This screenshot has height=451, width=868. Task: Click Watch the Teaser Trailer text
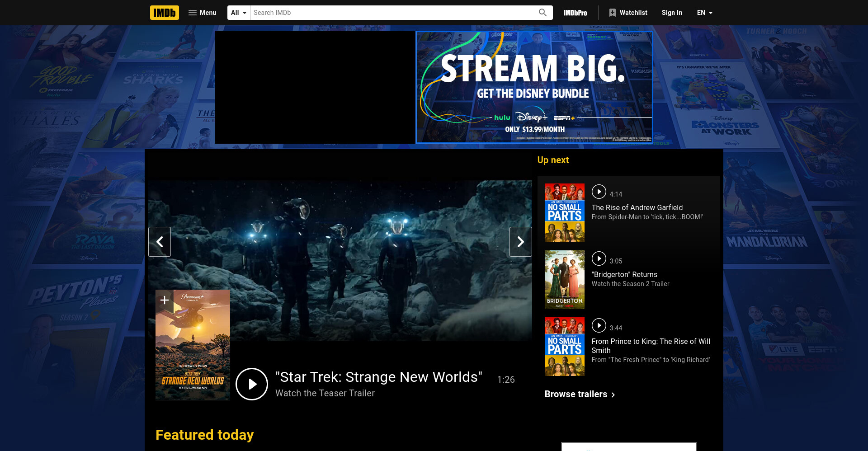(x=325, y=393)
